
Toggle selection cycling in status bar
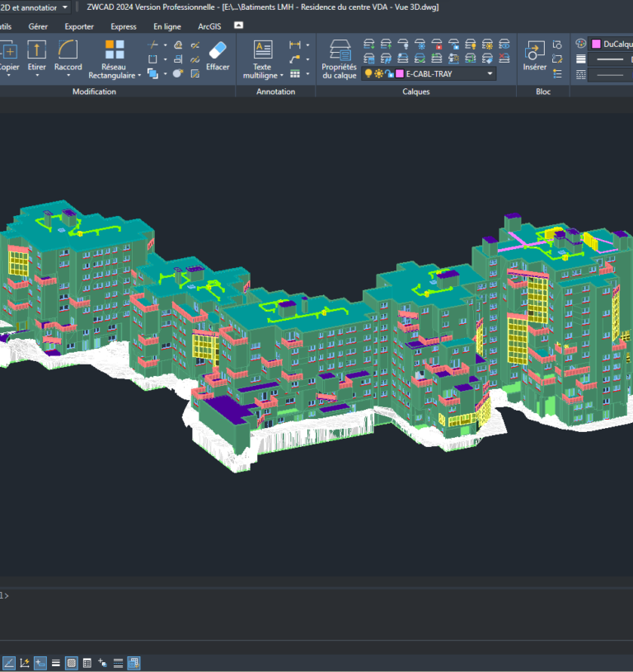coord(102,663)
